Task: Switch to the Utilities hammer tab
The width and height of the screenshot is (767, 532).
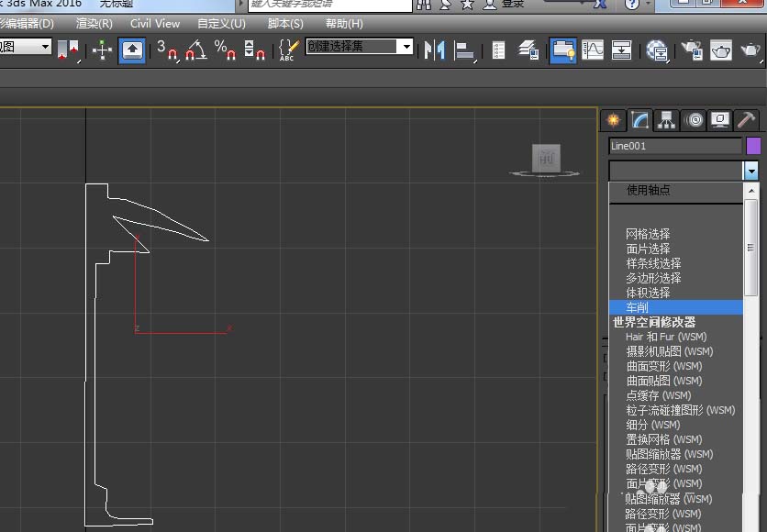Action: click(x=747, y=120)
